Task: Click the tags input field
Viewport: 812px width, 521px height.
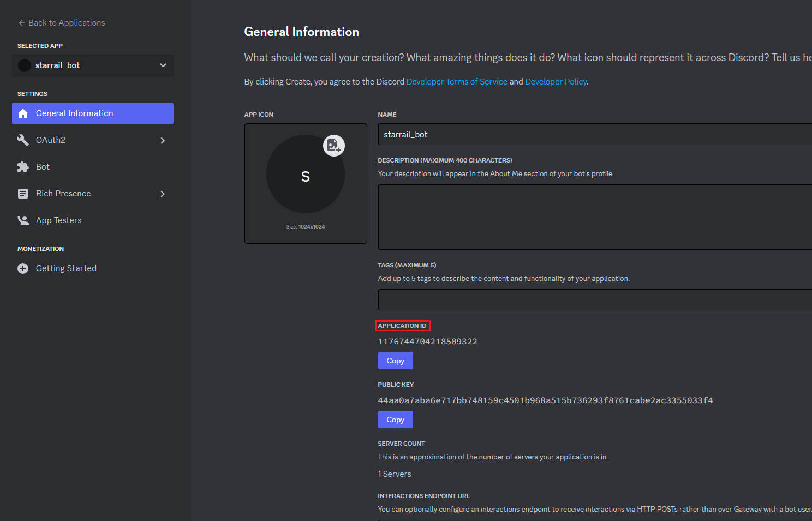Action: coord(595,300)
